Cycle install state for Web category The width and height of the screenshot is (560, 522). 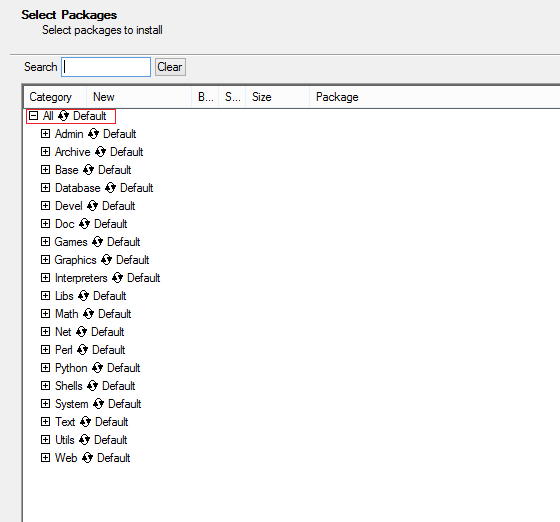(88, 458)
